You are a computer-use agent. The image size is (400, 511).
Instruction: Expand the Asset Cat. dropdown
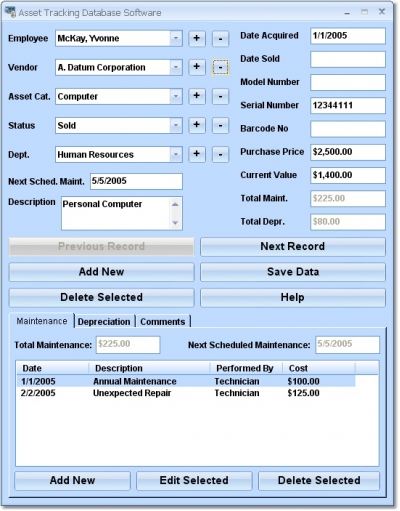coord(176,96)
